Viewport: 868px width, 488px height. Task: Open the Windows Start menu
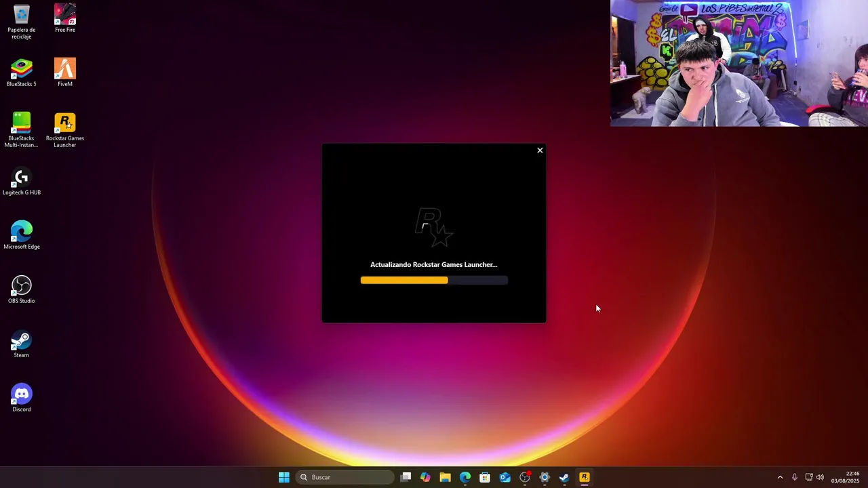pos(284,477)
